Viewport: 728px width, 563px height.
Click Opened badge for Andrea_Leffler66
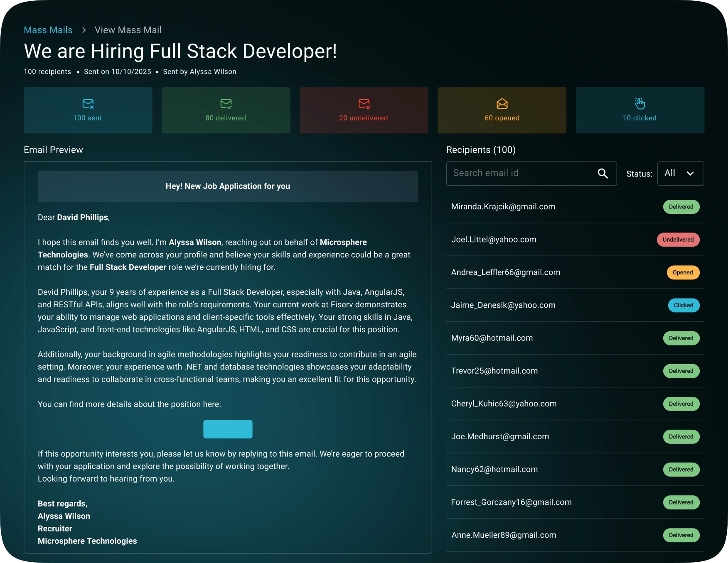683,272
